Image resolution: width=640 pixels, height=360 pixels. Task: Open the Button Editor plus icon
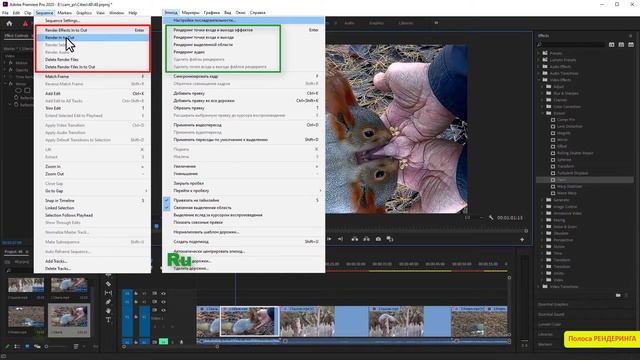[522, 240]
